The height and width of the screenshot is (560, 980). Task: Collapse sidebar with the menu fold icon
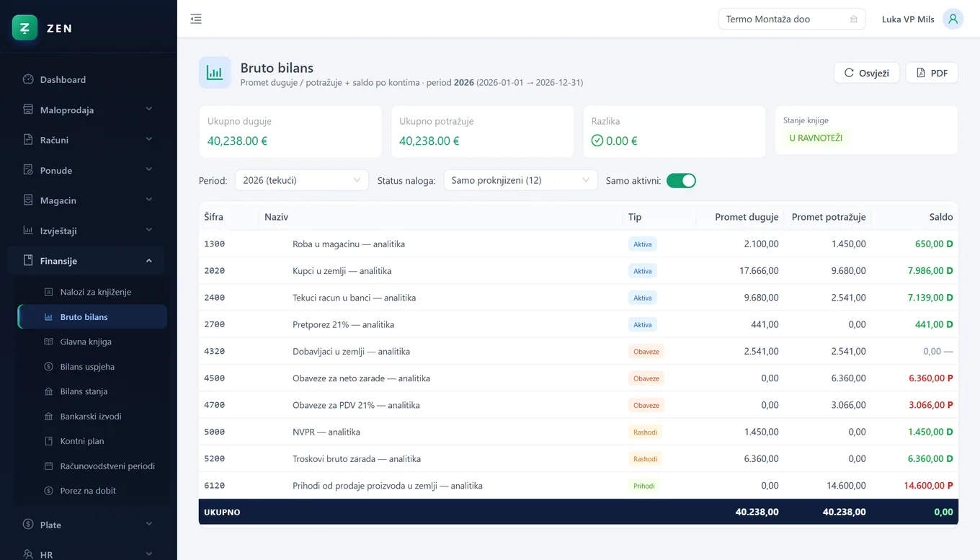click(196, 19)
